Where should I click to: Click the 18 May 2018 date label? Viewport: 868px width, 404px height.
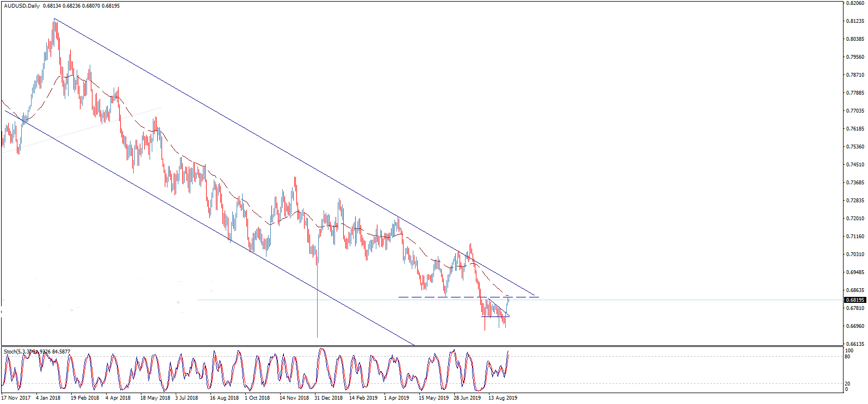tap(155, 398)
